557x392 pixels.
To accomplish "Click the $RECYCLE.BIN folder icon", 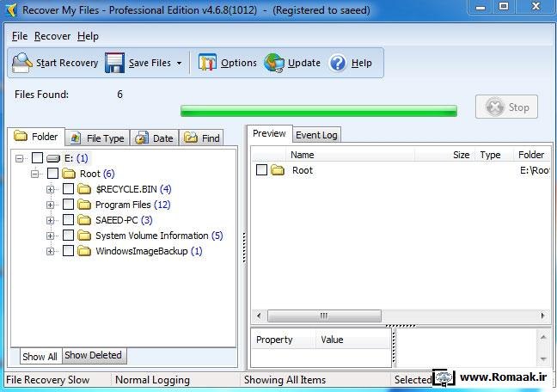I will (84, 189).
